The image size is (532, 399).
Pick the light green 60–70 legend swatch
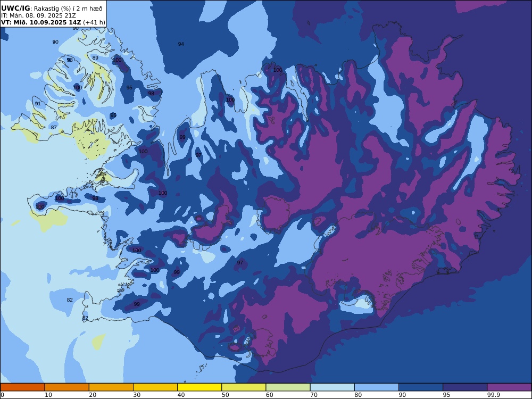click(288, 387)
